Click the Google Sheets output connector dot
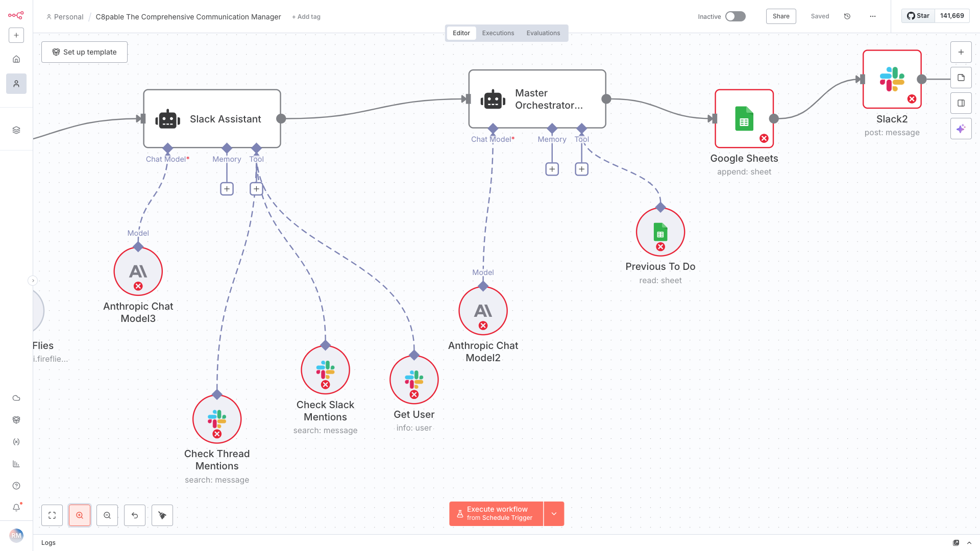 click(774, 119)
